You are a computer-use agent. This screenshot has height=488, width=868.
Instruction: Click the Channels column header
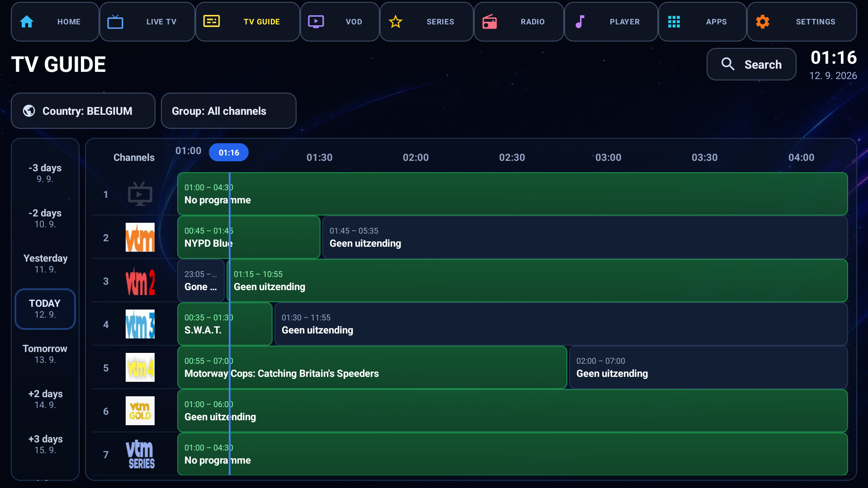pos(134,157)
